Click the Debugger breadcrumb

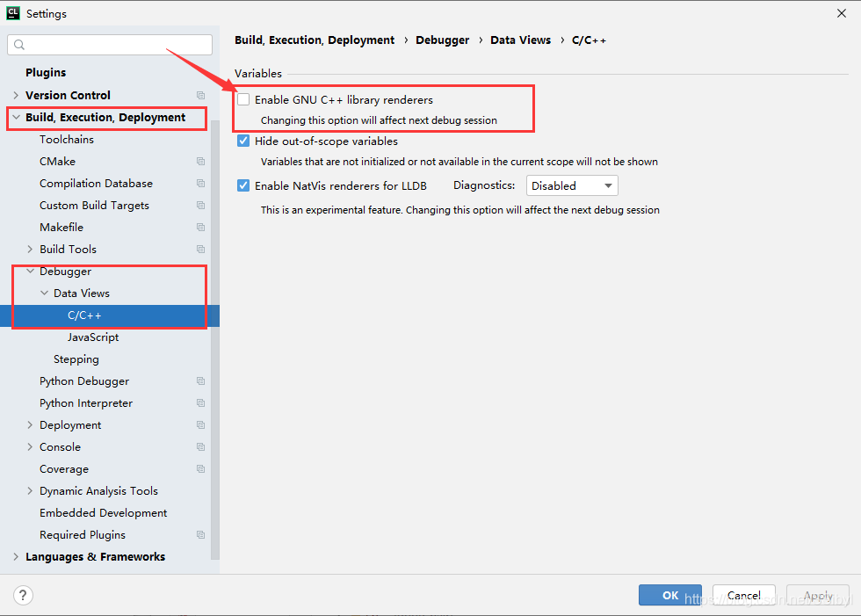tap(443, 40)
